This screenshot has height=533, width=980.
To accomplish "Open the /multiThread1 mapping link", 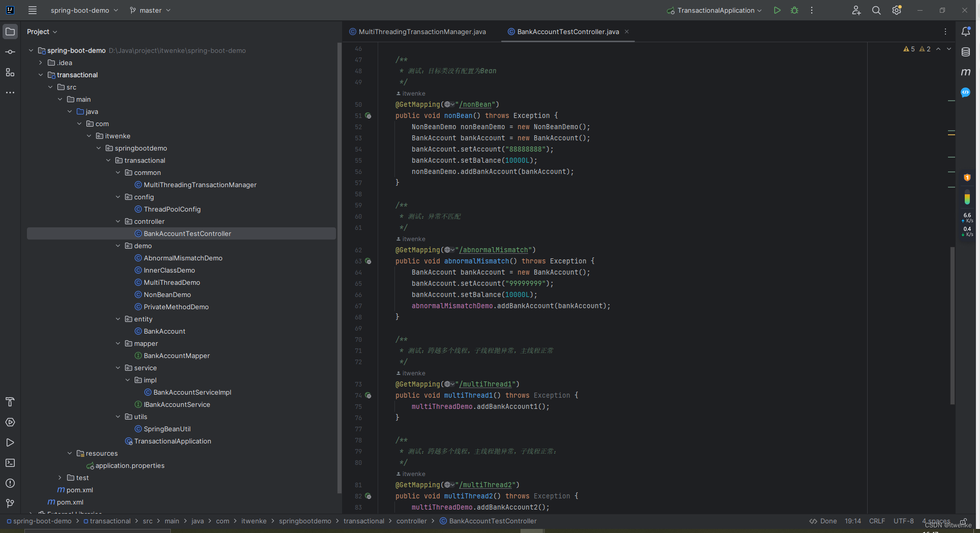I will 485,384.
